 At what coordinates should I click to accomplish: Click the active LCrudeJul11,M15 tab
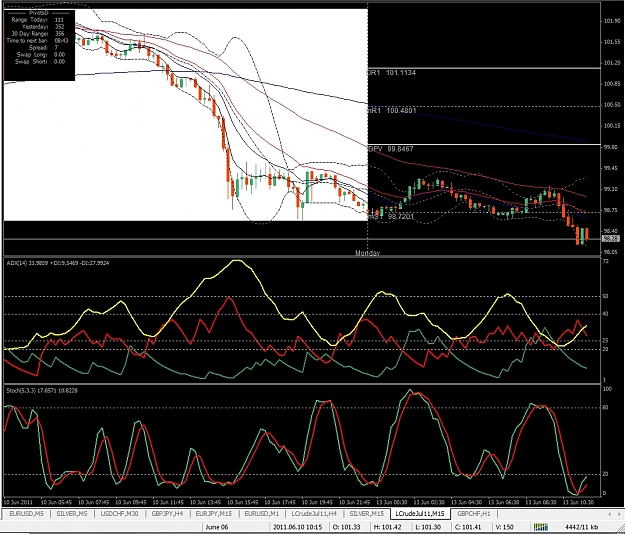(420, 514)
